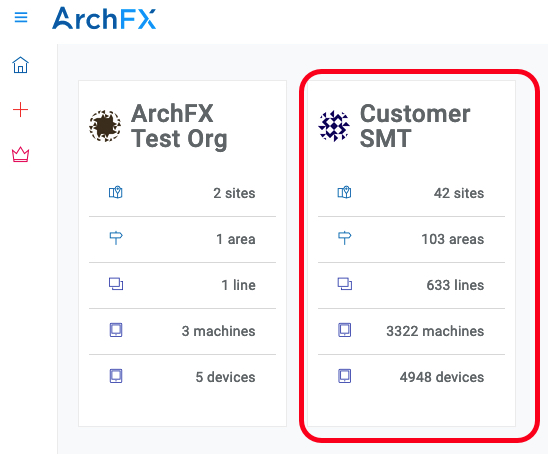Image resolution: width=548 pixels, height=454 pixels.
Task: Click the signpost icon beside 1 area
Action: [x=116, y=238]
